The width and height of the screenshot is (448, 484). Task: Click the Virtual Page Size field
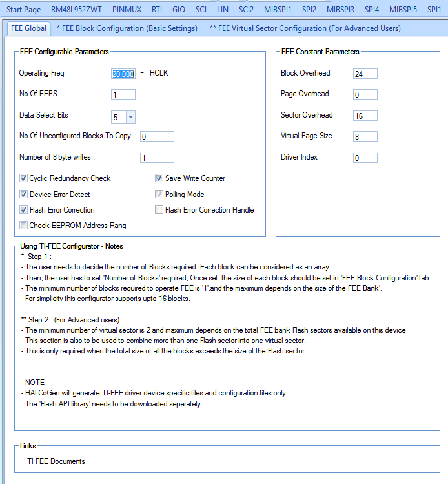click(365, 136)
